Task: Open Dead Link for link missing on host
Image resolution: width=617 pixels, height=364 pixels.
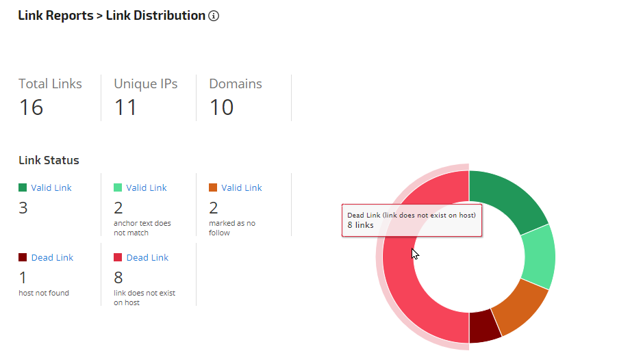Action: click(147, 257)
